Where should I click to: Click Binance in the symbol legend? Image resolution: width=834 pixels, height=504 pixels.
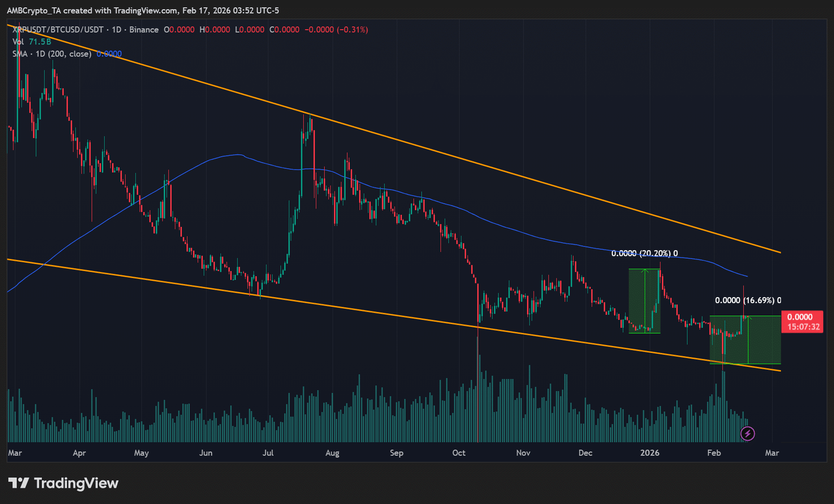(145, 30)
